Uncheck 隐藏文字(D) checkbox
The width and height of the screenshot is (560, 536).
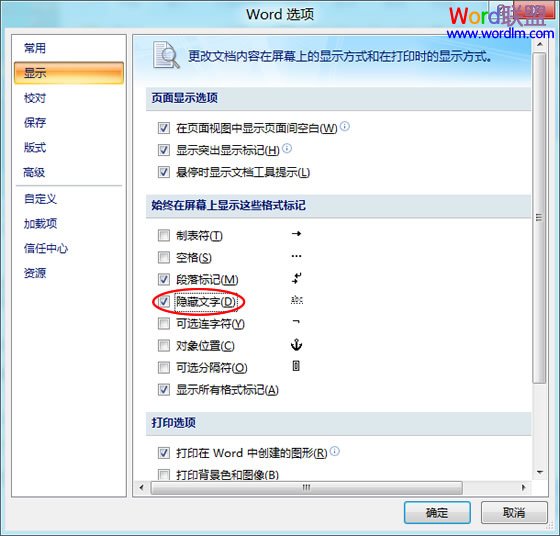click(x=164, y=302)
